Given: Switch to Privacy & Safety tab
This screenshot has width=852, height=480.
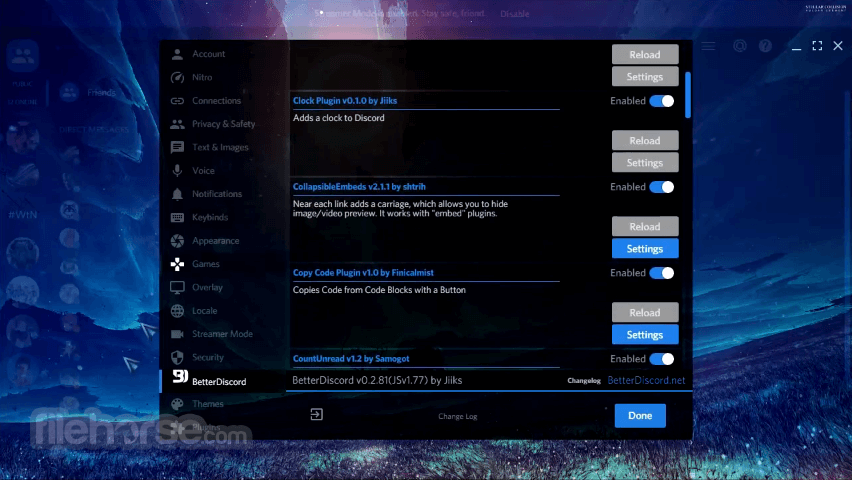Looking at the screenshot, I should coord(223,124).
